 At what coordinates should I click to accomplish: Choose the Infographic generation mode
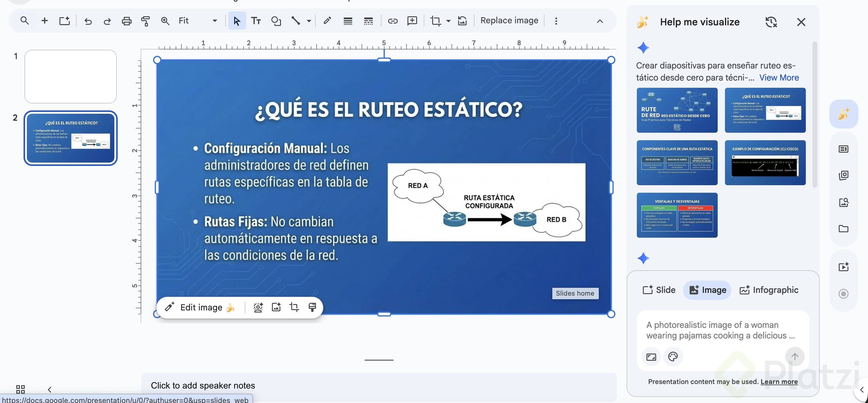(x=769, y=290)
